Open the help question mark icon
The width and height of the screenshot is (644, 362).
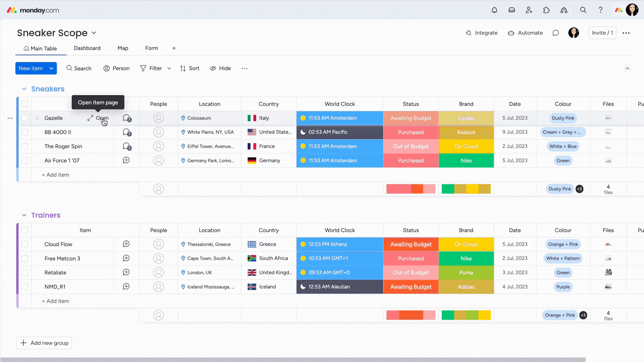pyautogui.click(x=600, y=10)
